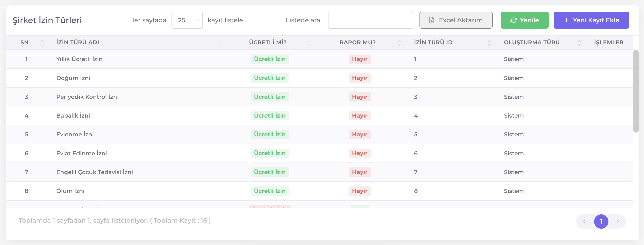Click Ücretli İzin badge in Doğum İzni row
This screenshot has width=644, height=245.
(x=269, y=78)
